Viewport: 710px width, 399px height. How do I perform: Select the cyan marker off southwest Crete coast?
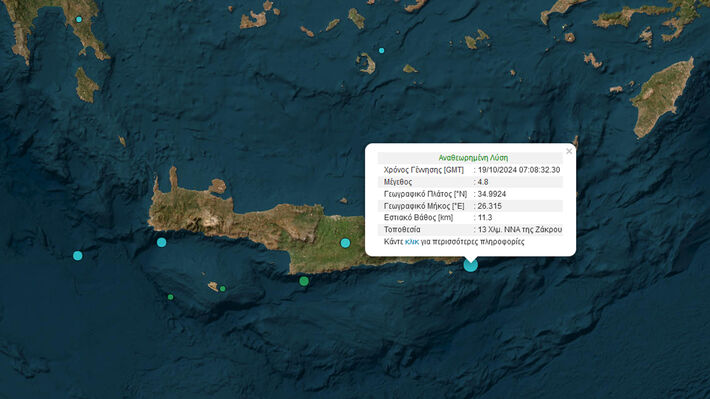pyautogui.click(x=161, y=242)
